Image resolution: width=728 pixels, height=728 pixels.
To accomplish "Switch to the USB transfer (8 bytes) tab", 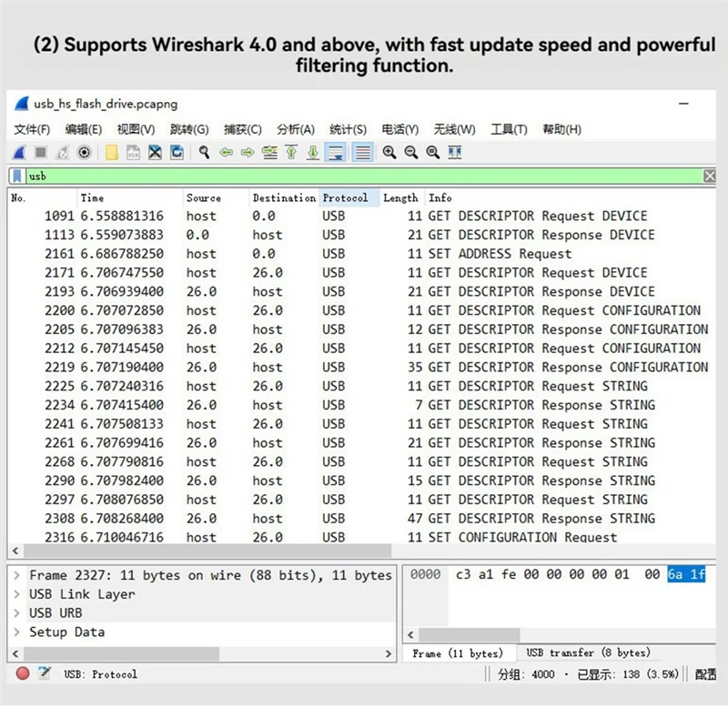I will coord(588,652).
